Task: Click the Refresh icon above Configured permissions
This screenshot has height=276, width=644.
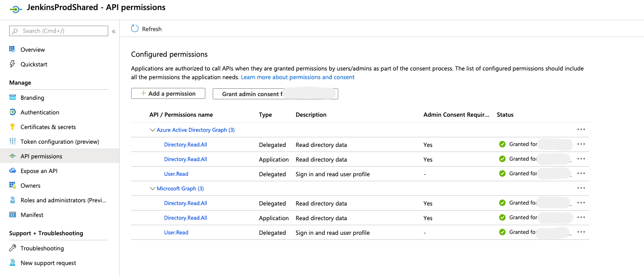Action: [134, 28]
